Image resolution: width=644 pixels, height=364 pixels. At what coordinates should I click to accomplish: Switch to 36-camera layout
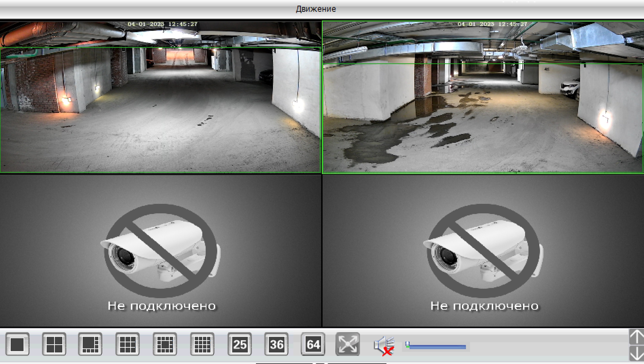point(276,344)
